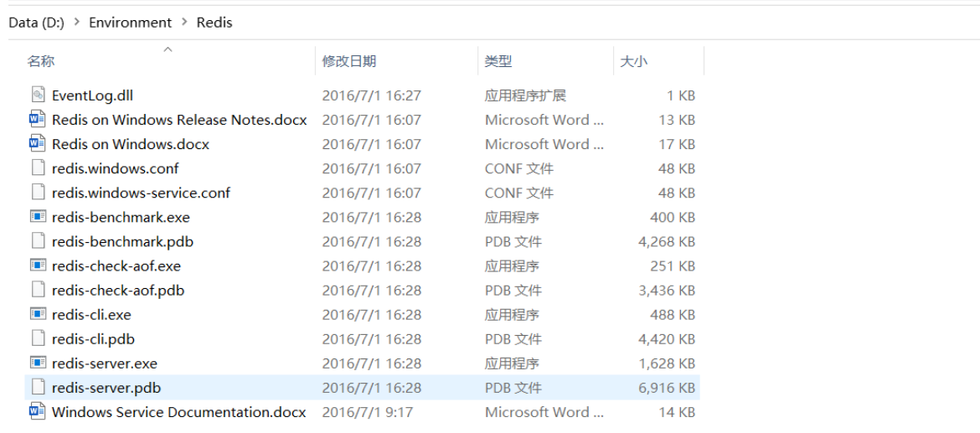Go to Data (D:) in the address path
The image size is (980, 433).
pyautogui.click(x=37, y=23)
